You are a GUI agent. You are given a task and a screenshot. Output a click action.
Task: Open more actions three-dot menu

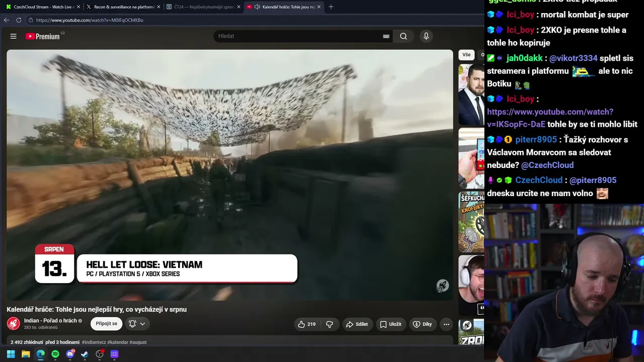pos(446,324)
